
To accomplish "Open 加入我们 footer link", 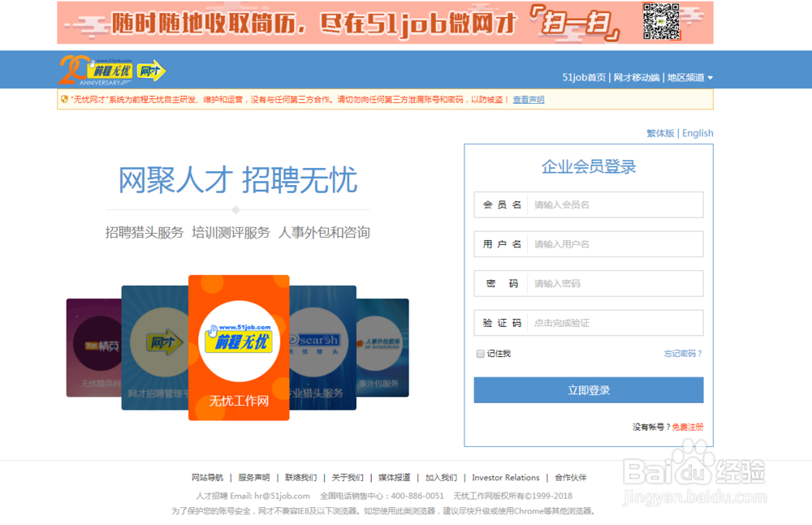I will tap(441, 477).
